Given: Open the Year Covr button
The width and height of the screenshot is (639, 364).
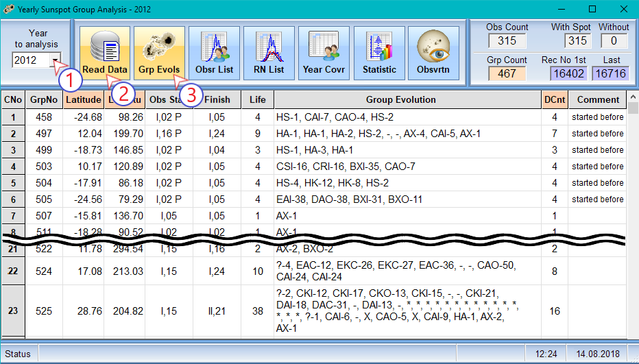Looking at the screenshot, I should tap(324, 53).
